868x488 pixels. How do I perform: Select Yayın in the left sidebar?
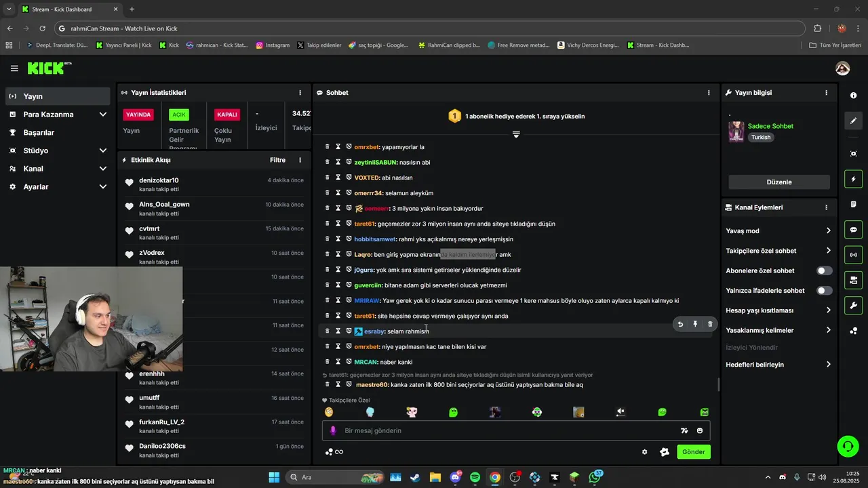57,96
